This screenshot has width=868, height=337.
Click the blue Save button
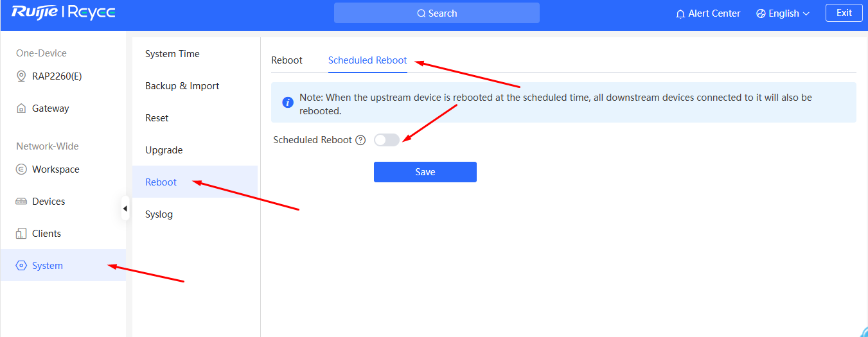tap(425, 172)
